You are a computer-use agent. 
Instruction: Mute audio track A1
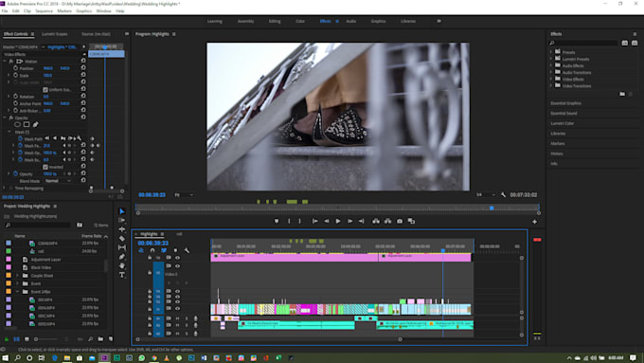tap(178, 318)
